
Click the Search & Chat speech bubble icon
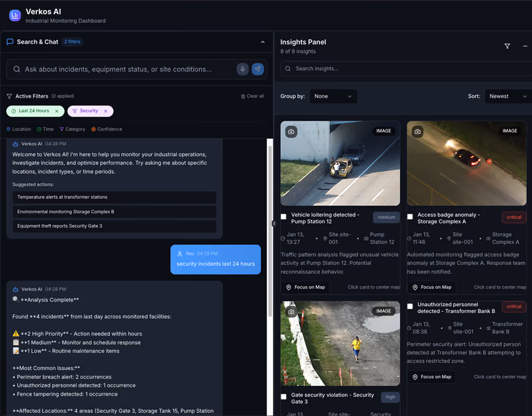(x=10, y=42)
